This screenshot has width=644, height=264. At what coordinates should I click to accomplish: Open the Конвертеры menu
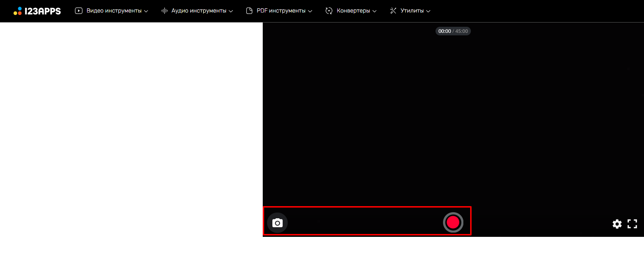coord(351,11)
